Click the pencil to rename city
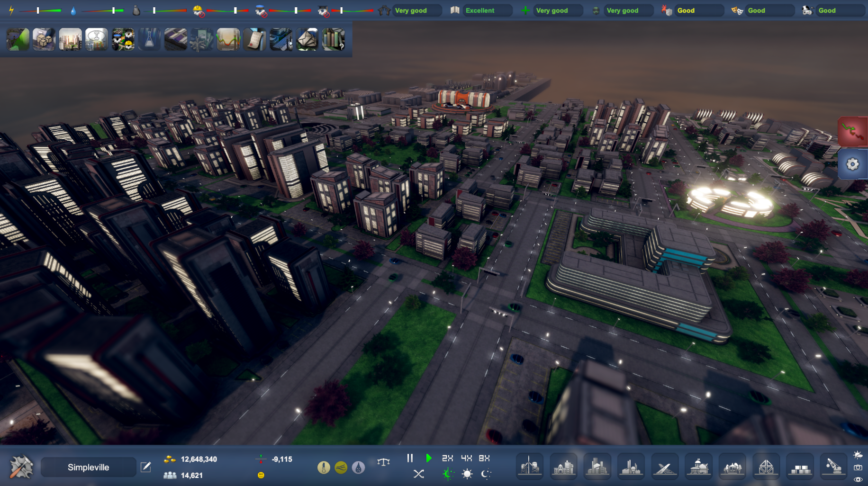Screen dimensions: 868x486 (x=146, y=467)
